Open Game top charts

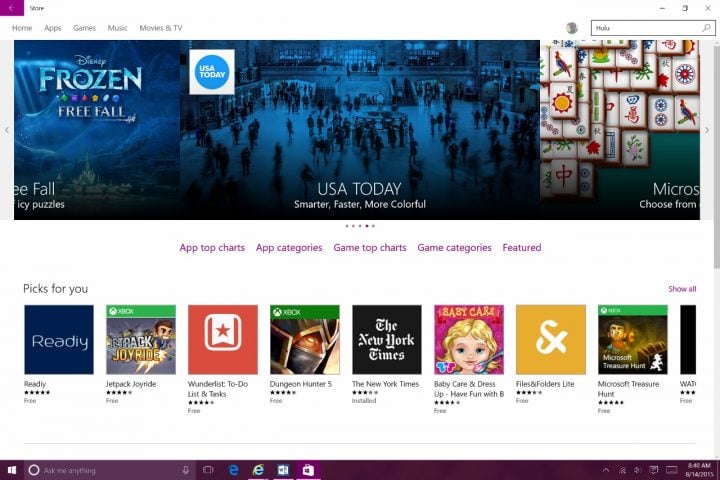coord(370,248)
